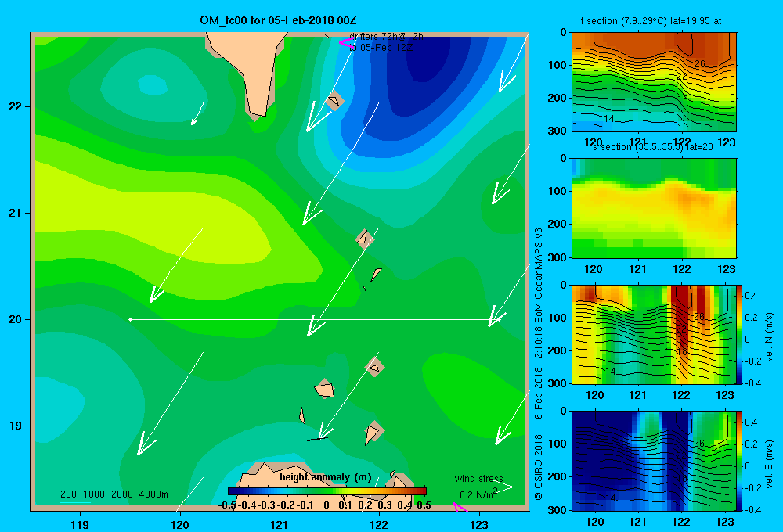The height and width of the screenshot is (532, 783).
Task: Click the 'height anomaly (m)' legend title
Action: (x=325, y=477)
